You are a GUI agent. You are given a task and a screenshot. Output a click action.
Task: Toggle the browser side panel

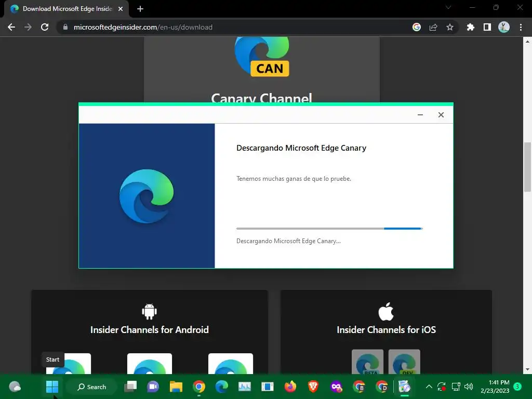click(487, 27)
